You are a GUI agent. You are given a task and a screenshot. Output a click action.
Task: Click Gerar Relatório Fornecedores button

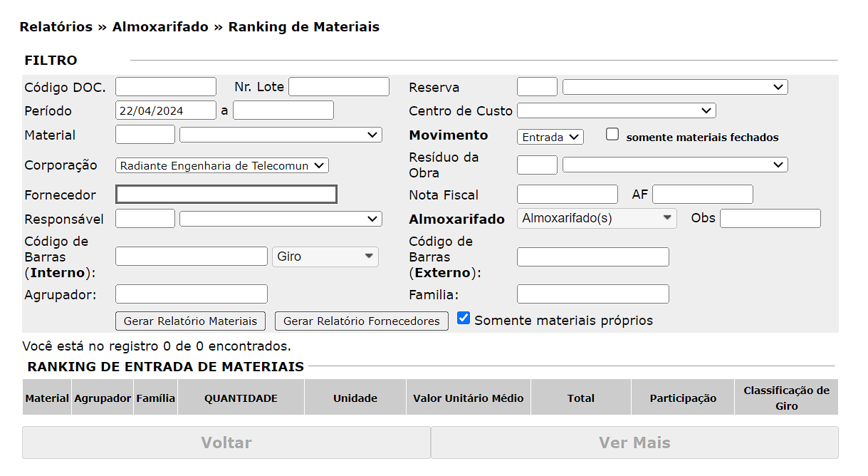pos(361,321)
